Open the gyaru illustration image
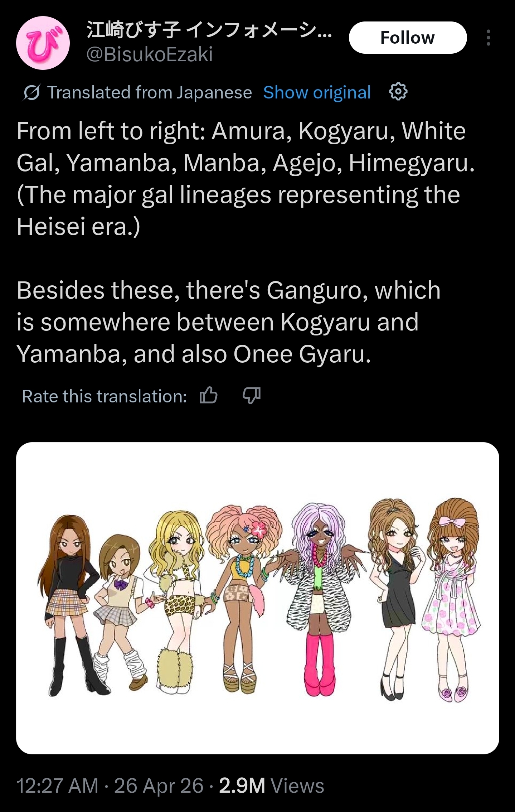This screenshot has height=812, width=515. [258, 598]
